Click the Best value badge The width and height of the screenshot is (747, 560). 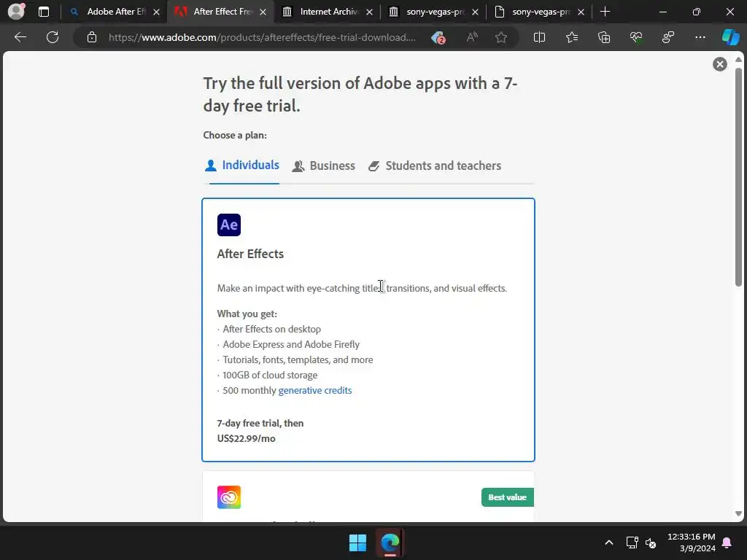(508, 497)
